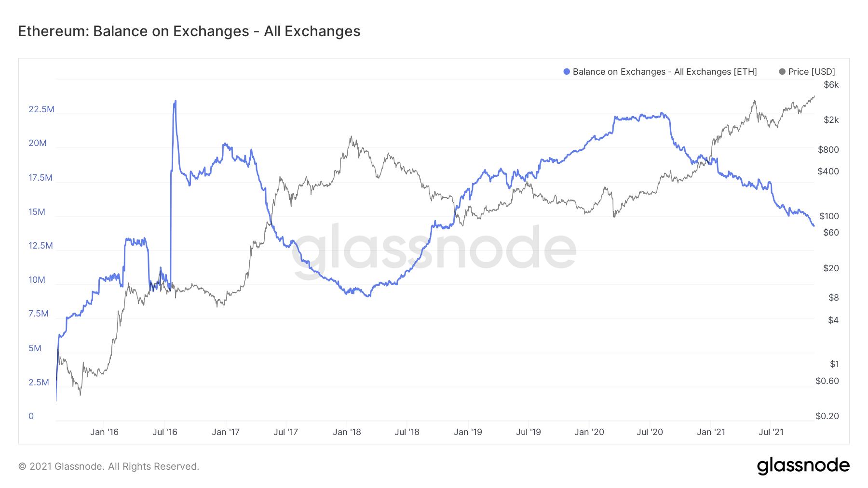
Task: Select the Jan '21 x-axis label
Action: pyautogui.click(x=711, y=432)
